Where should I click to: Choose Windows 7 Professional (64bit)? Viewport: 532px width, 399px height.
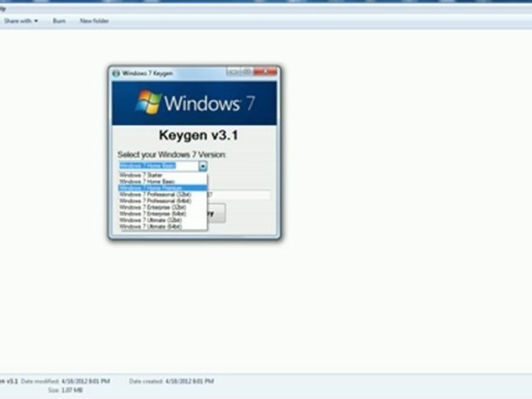pyautogui.click(x=162, y=201)
